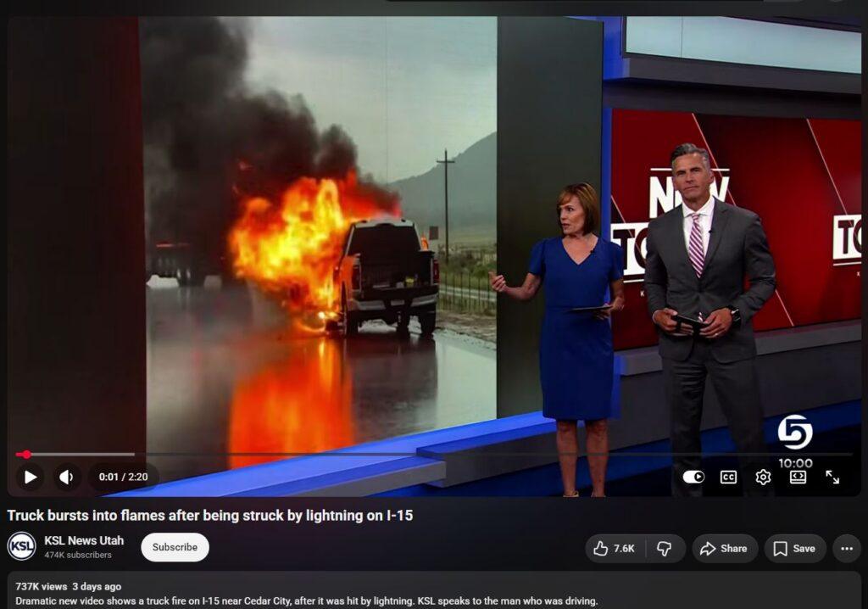Screen dimensions: 868x609
Task: Like the video with 7.6K likes
Action: coord(615,549)
